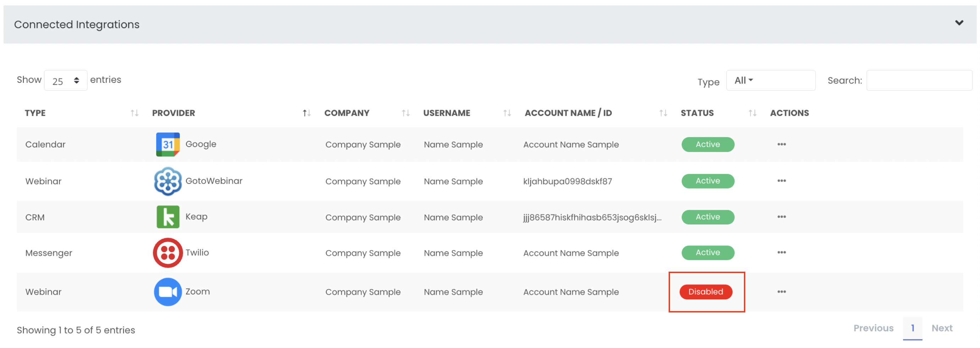
Task: Click the Connected Integrations header title
Action: coord(77,25)
